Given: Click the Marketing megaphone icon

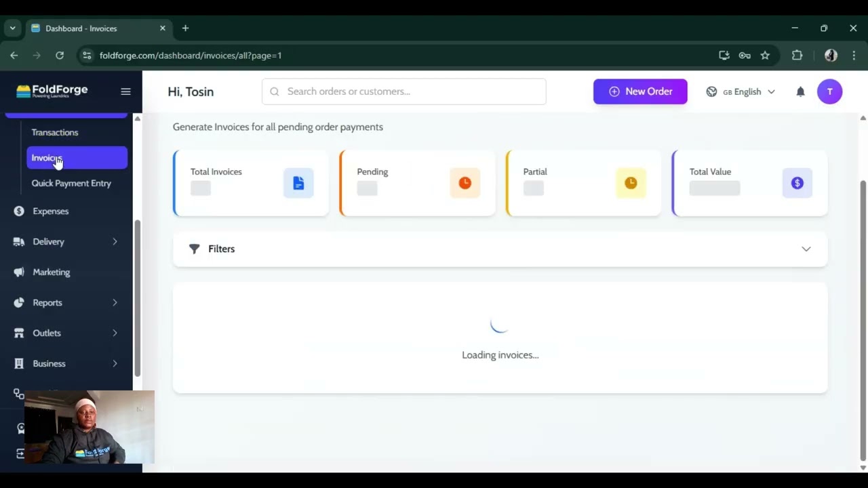Looking at the screenshot, I should coord(19,272).
